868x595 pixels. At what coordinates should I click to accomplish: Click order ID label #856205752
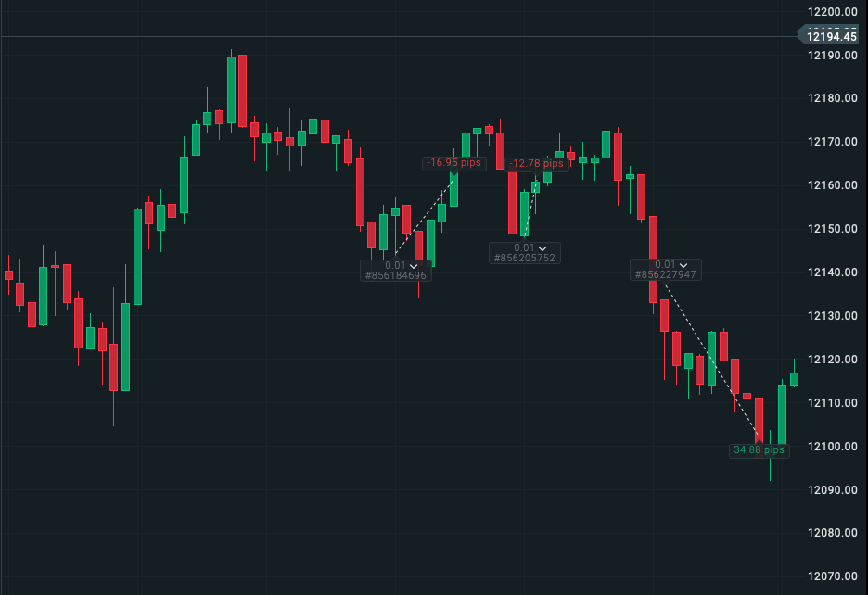(525, 258)
